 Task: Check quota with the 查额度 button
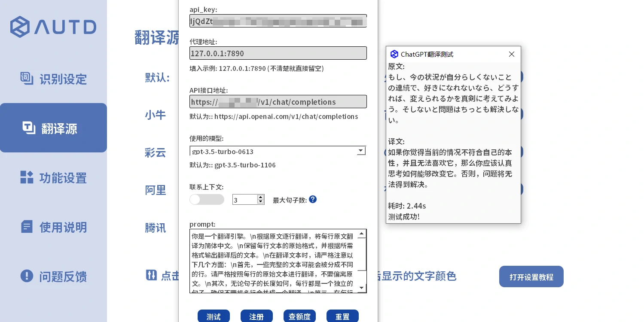[x=299, y=316]
